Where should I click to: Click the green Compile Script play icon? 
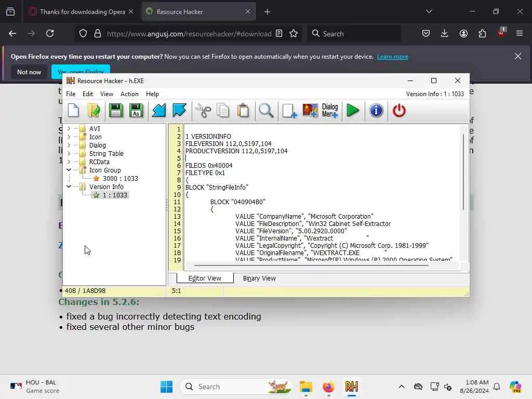pos(353,111)
